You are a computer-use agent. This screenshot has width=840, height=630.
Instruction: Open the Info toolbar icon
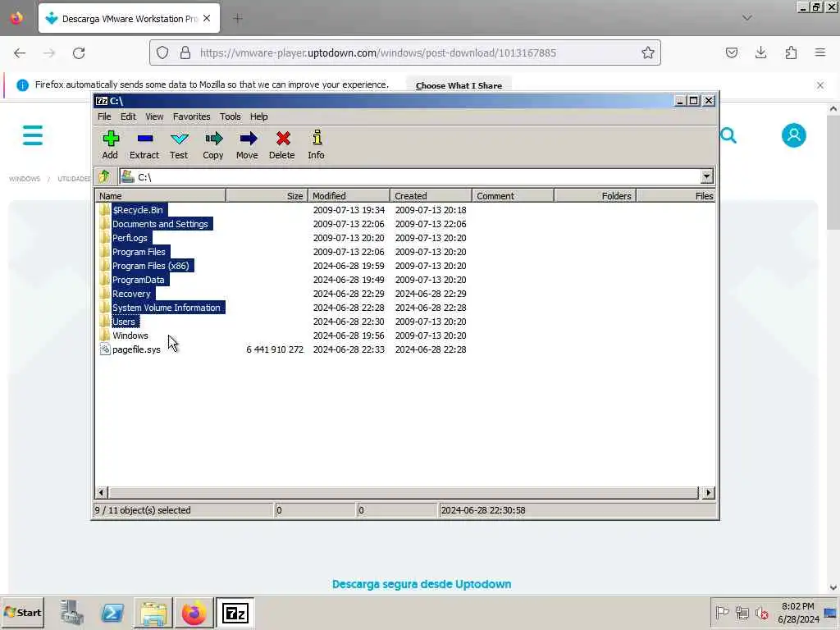(x=317, y=138)
